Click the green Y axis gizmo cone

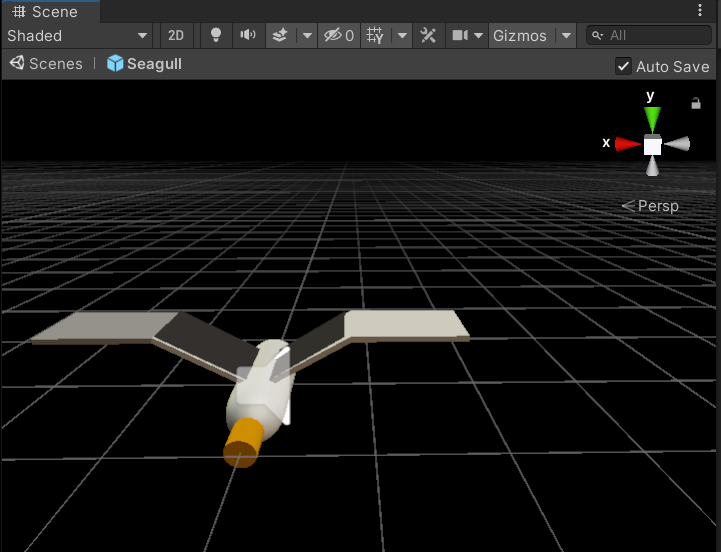pos(652,118)
